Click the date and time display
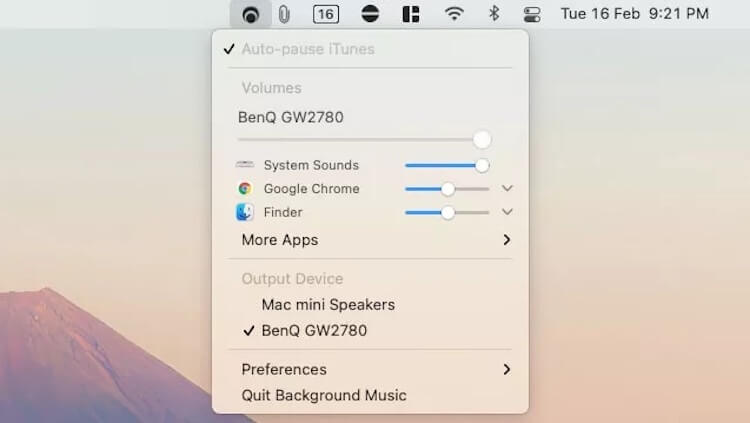 point(635,13)
